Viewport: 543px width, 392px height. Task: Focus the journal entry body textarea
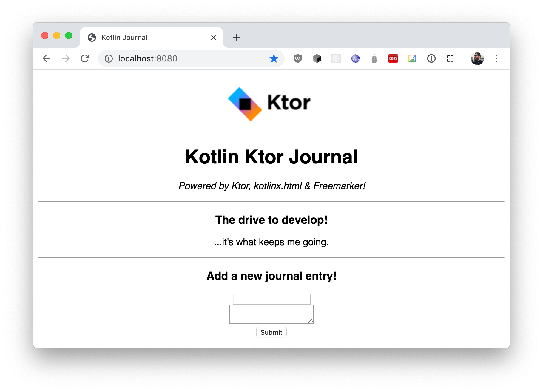(x=271, y=314)
